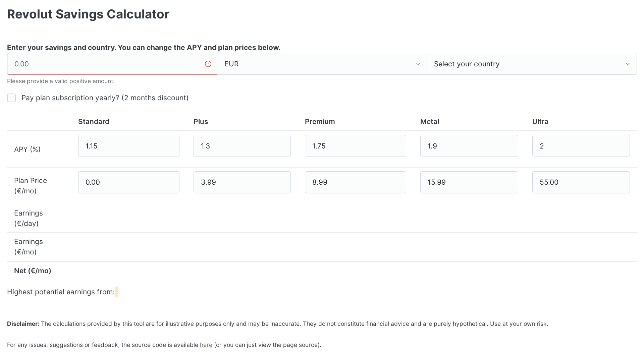
Task: Click the Premium column header
Action: coord(320,122)
